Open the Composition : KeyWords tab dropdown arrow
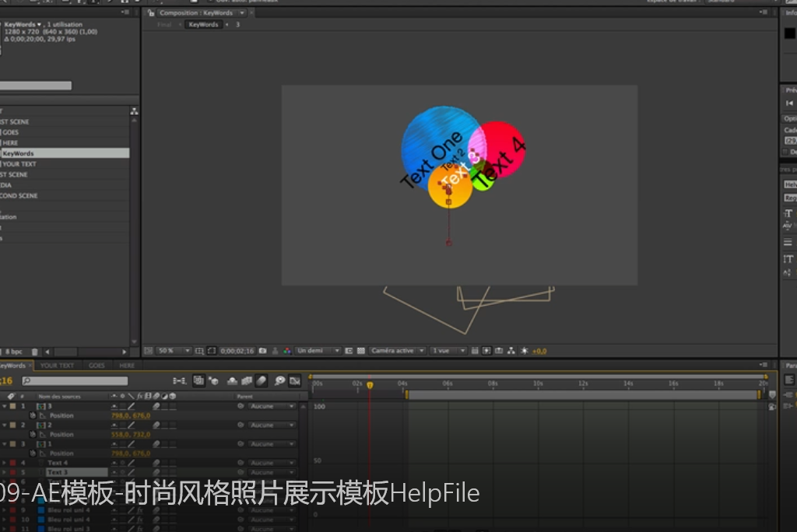Image resolution: width=797 pixels, height=532 pixels. 242,12
